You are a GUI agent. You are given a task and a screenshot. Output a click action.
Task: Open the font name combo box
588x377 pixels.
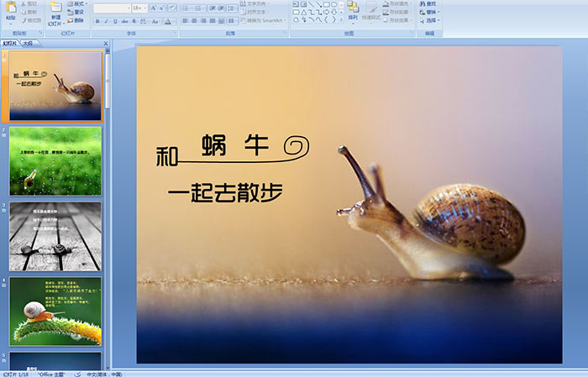(113, 8)
